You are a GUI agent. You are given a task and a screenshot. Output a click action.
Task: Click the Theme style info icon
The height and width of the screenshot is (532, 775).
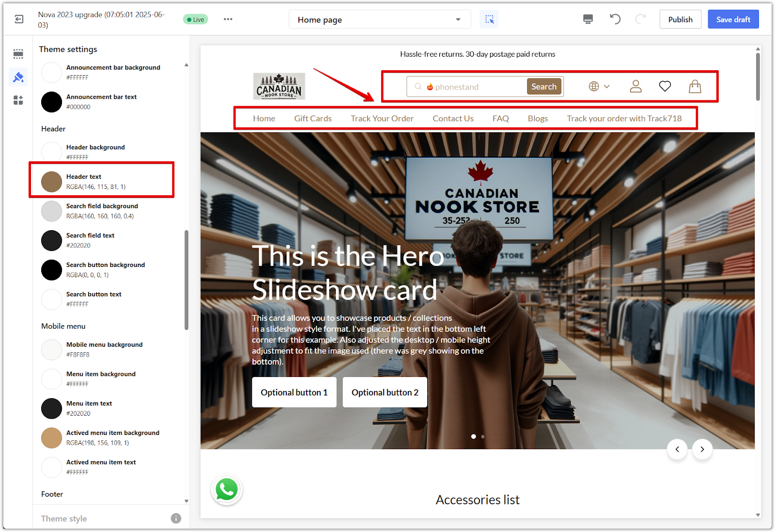(176, 518)
